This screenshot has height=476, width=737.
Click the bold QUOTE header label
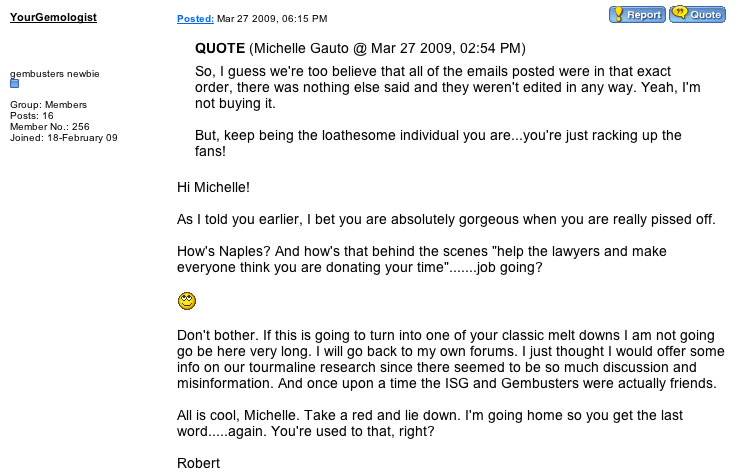220,48
